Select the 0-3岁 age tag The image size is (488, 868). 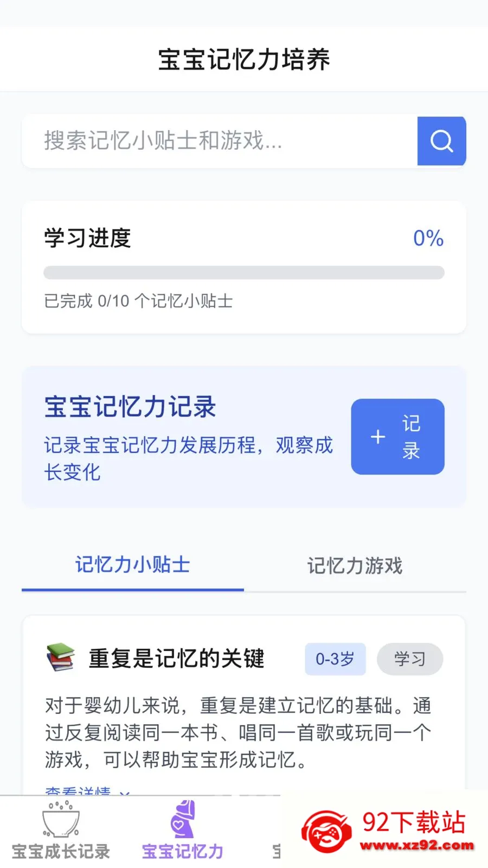tap(335, 659)
